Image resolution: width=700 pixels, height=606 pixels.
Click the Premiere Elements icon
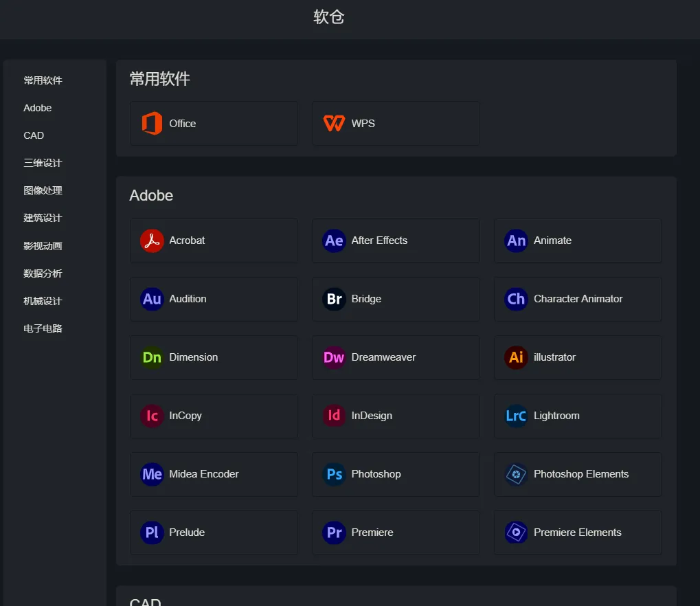coord(516,533)
